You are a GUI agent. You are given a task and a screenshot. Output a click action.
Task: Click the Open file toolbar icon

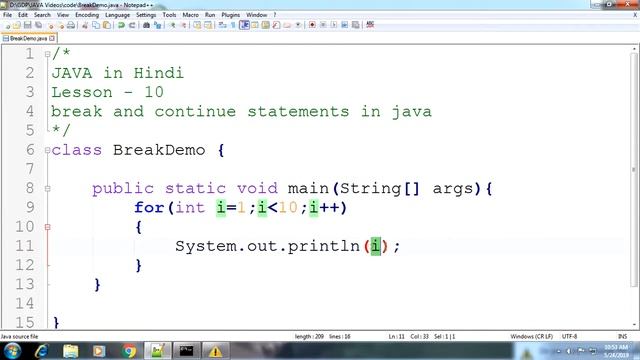coord(17,25)
